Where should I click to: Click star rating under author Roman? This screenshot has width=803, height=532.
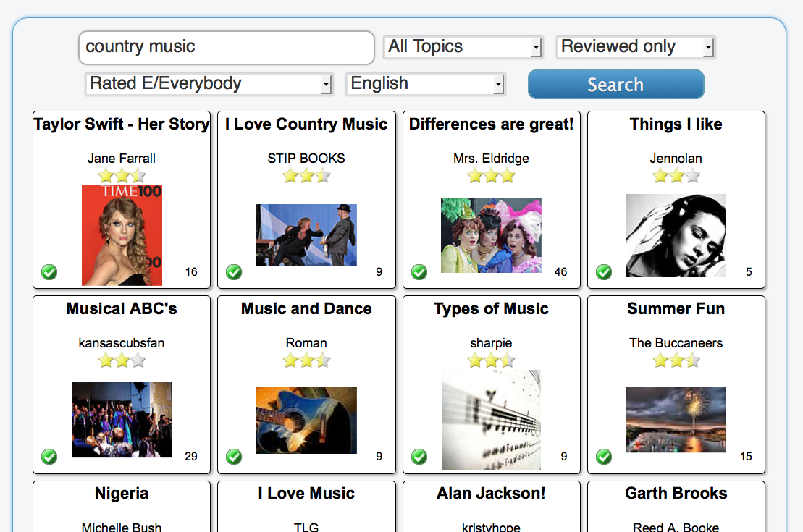[306, 360]
